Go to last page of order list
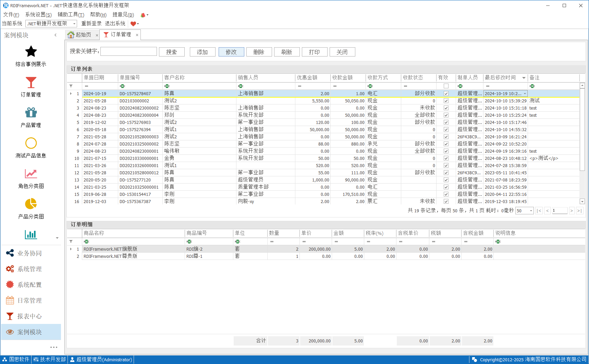This screenshot has height=364, width=589. (579, 211)
